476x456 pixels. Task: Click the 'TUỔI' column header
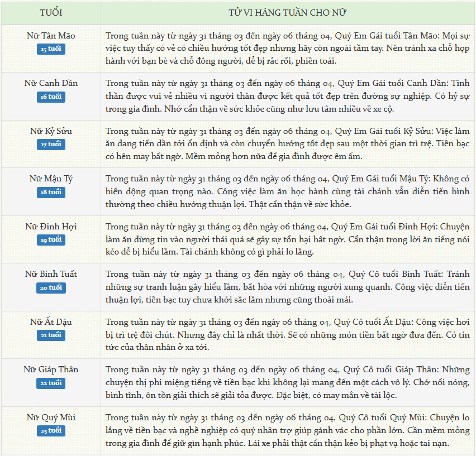pos(51,12)
